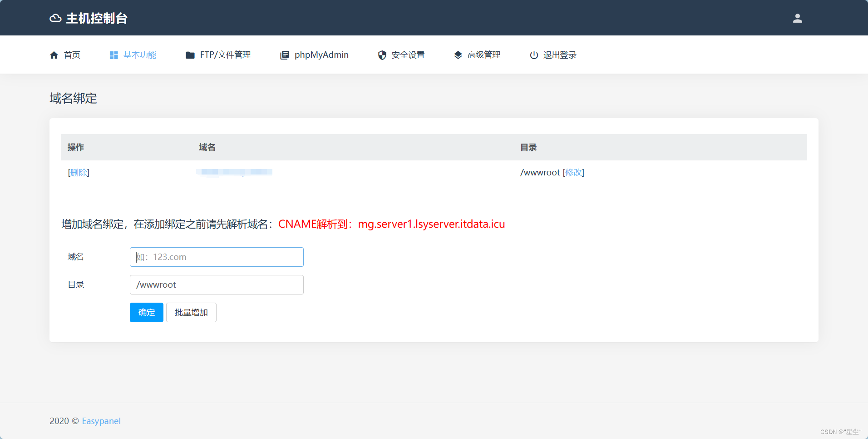Click the layers icon for 高级管理

458,55
